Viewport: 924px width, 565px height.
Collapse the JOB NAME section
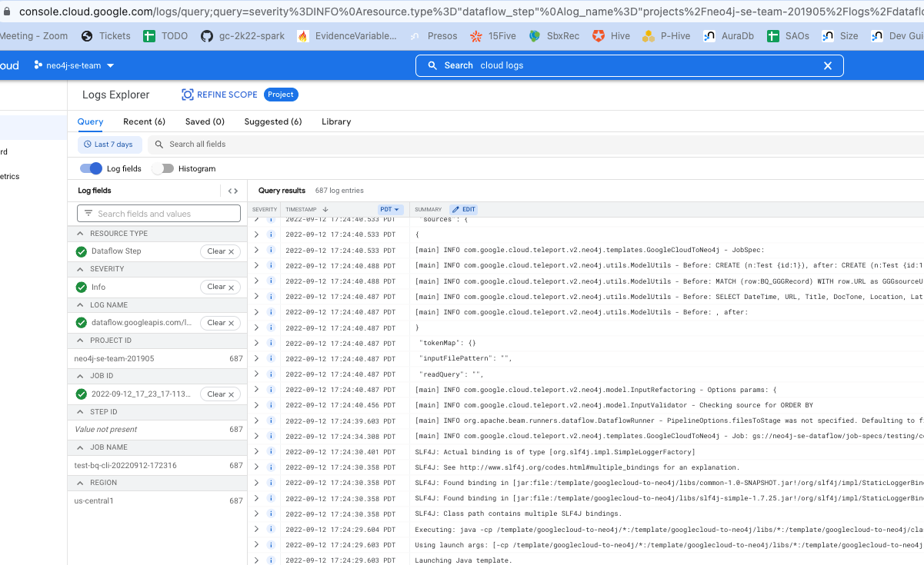click(80, 447)
